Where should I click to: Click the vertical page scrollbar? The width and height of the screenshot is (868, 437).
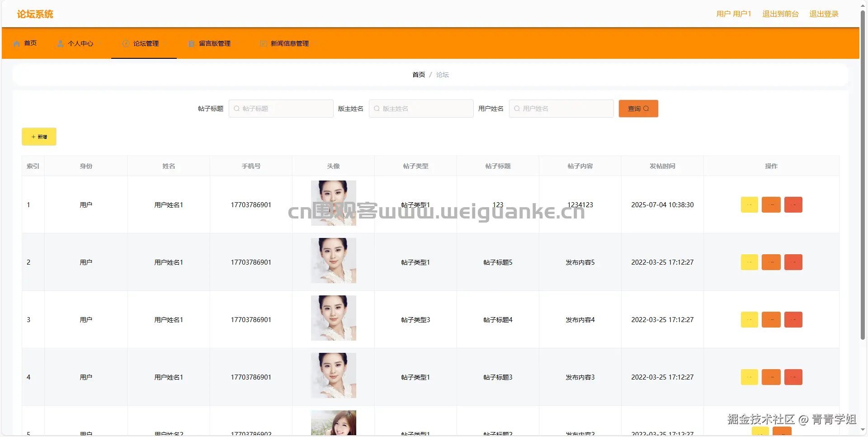point(863,175)
